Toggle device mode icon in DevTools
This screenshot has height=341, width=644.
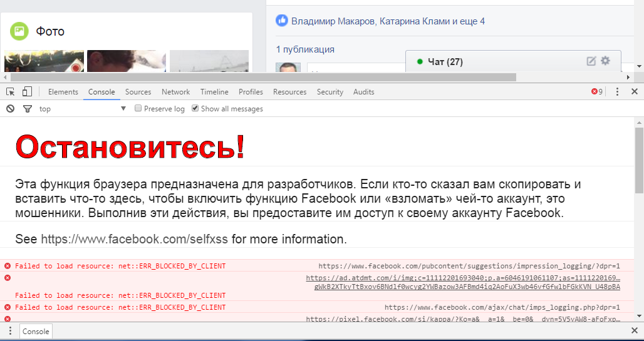pos(27,91)
